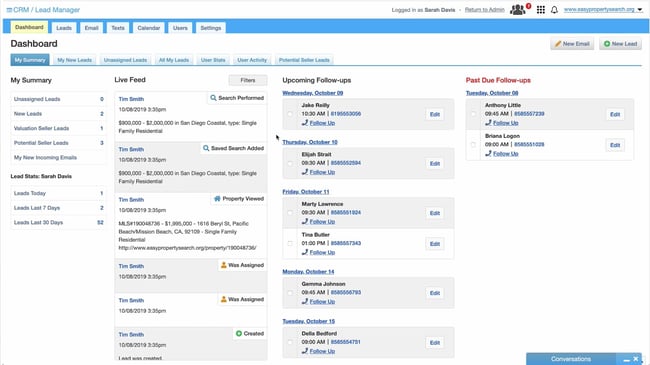
Task: Switch to My New Leads sub-tab
Action: tap(74, 60)
